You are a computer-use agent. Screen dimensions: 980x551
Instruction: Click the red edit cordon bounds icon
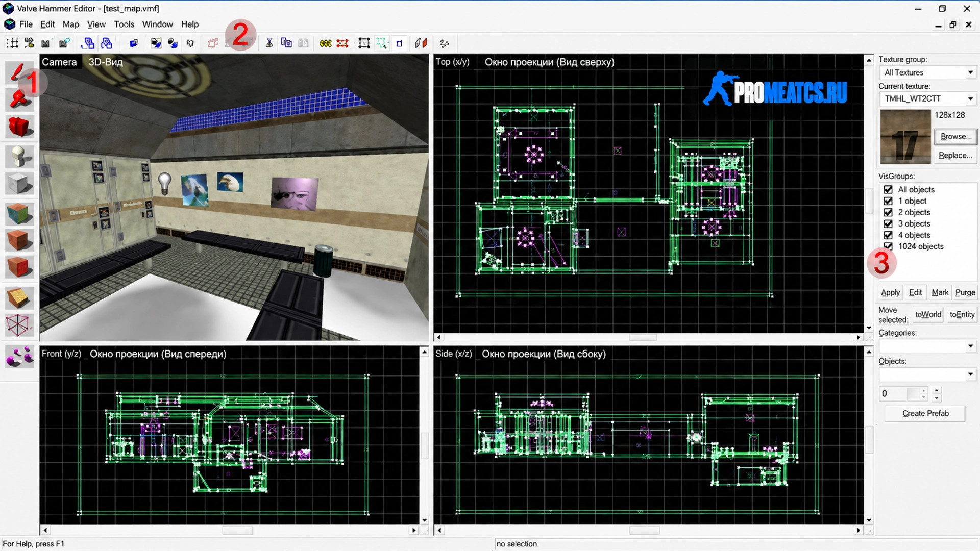(342, 43)
